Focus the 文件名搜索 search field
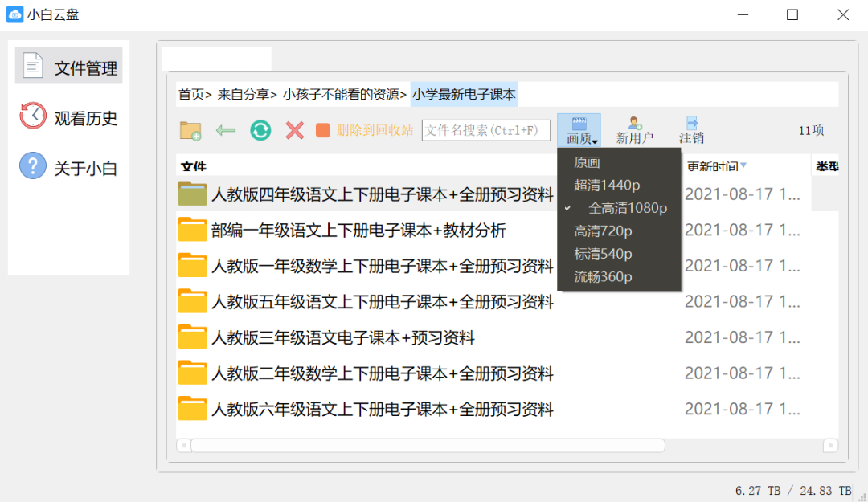 coord(486,131)
